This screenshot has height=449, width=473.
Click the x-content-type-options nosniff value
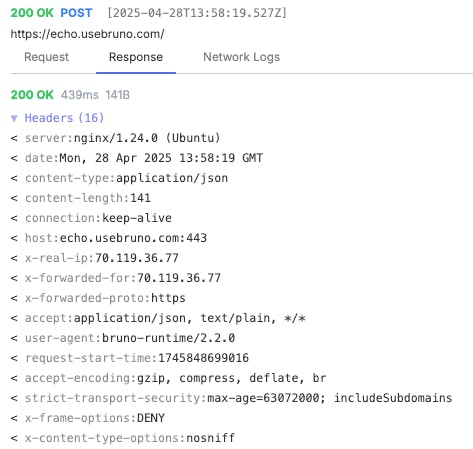(211, 438)
